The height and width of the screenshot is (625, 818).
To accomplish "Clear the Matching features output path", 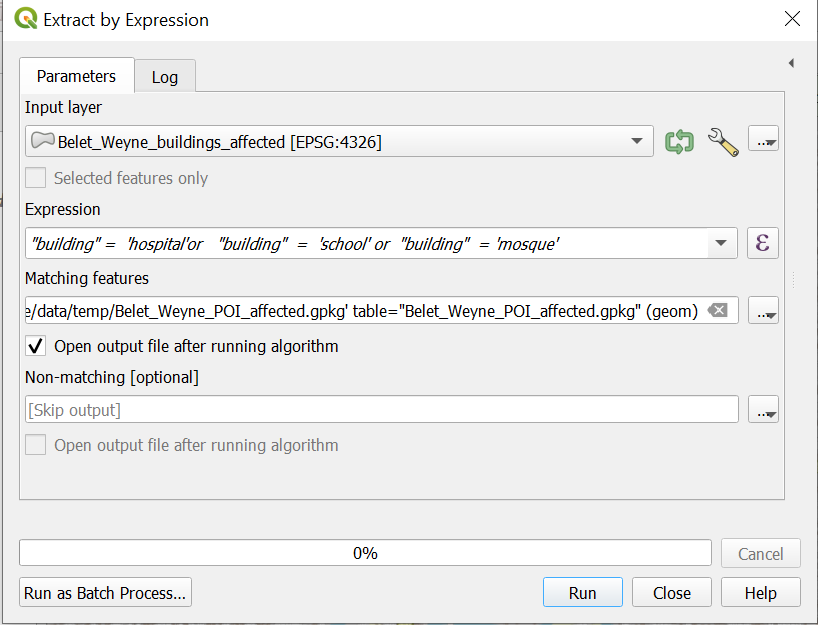I will 717,311.
